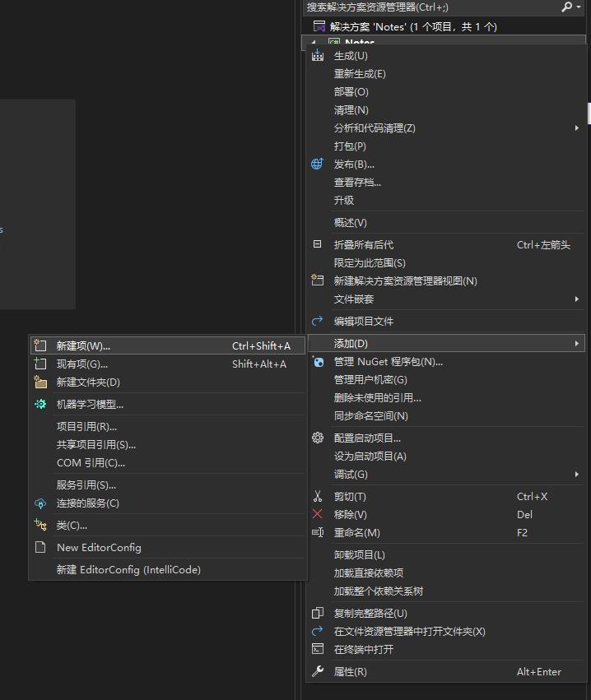Select 升级 menu entry
Image resolution: width=591 pixels, height=700 pixels.
click(446, 200)
